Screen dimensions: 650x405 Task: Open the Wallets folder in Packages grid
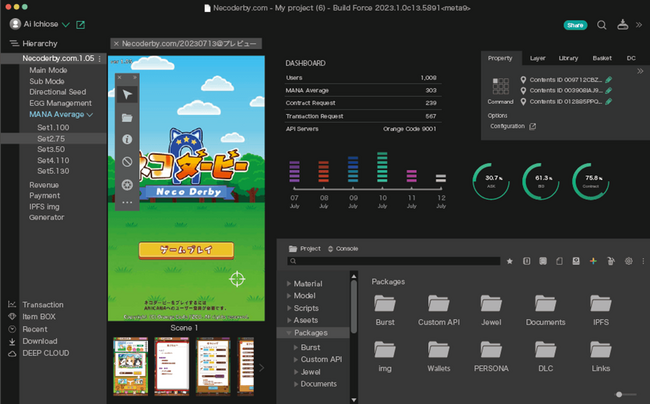(x=439, y=349)
